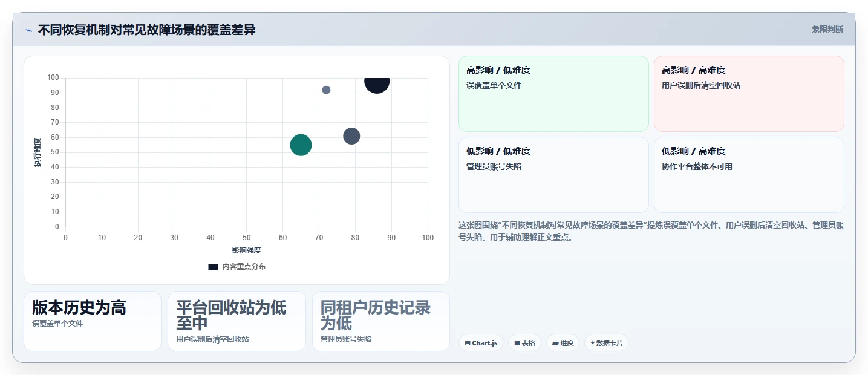
Task: Click 误覆盖单个文件 under 版本历史为高
Action: click(x=57, y=324)
